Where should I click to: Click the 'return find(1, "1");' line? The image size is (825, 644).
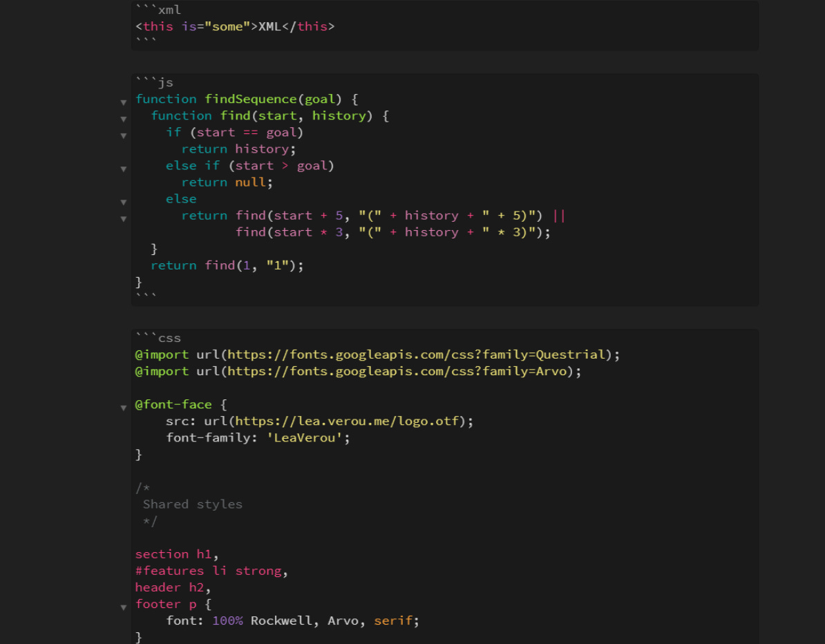(x=227, y=266)
